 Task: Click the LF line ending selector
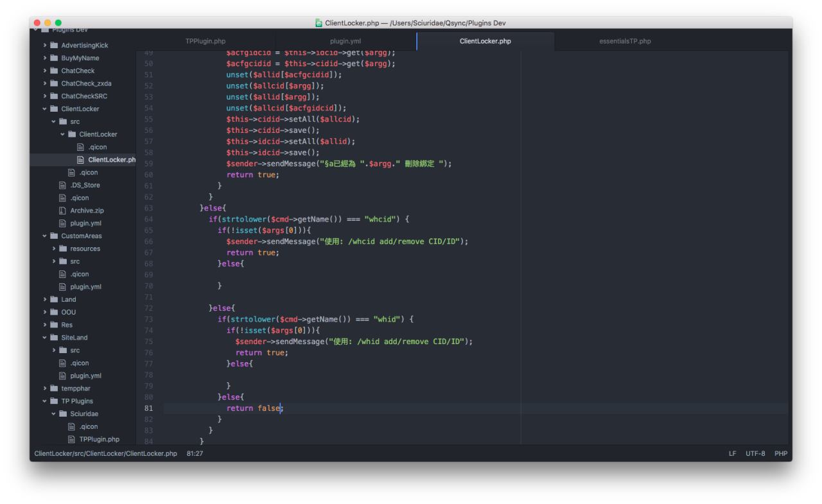[733, 454]
